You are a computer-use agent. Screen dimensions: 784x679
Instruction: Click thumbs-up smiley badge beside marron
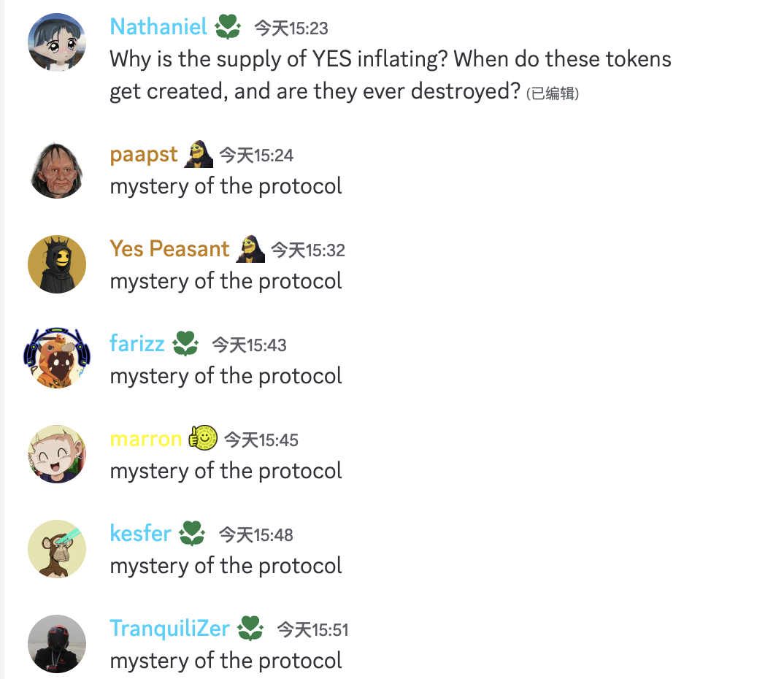pyautogui.click(x=202, y=438)
